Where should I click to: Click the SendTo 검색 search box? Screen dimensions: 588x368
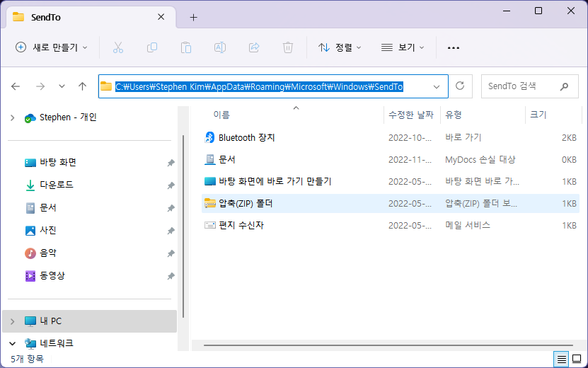click(529, 86)
